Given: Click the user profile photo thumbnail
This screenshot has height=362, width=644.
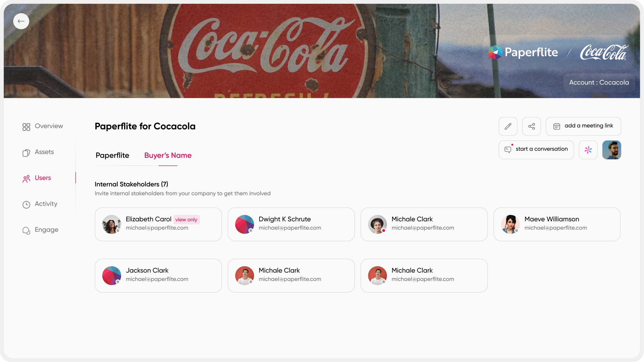Looking at the screenshot, I should [x=612, y=150].
